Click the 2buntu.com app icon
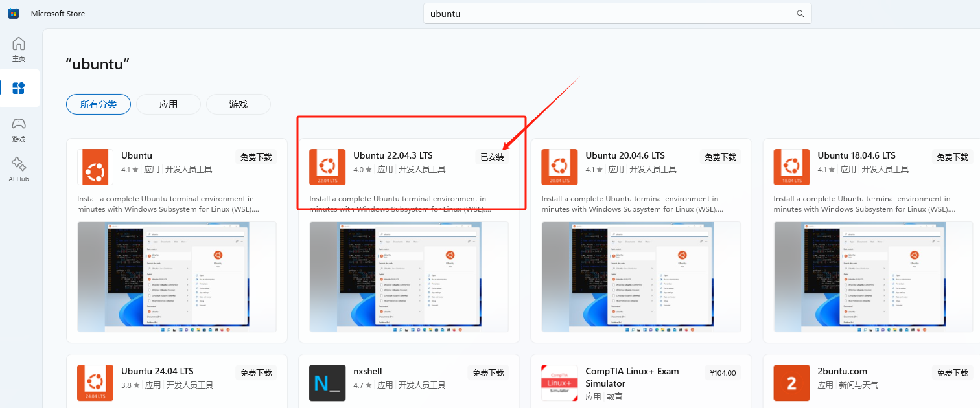The height and width of the screenshot is (408, 980). (x=791, y=383)
